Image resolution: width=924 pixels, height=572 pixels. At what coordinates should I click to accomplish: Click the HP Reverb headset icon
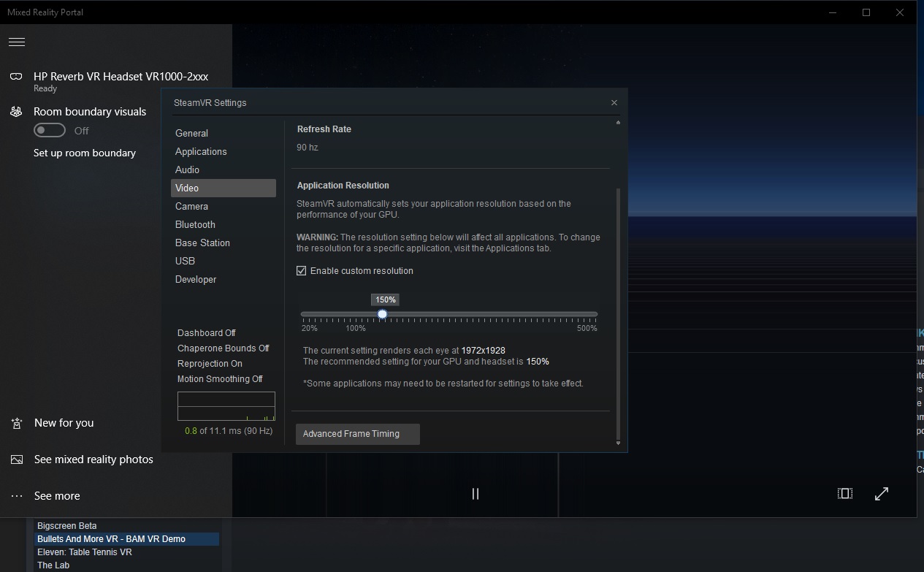pos(16,77)
